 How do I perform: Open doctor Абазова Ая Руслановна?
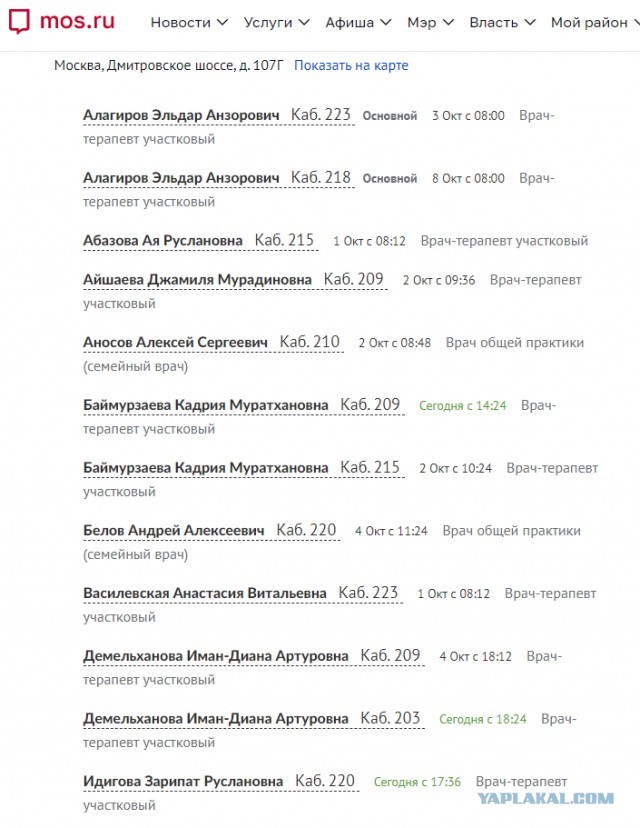pyautogui.click(x=163, y=241)
